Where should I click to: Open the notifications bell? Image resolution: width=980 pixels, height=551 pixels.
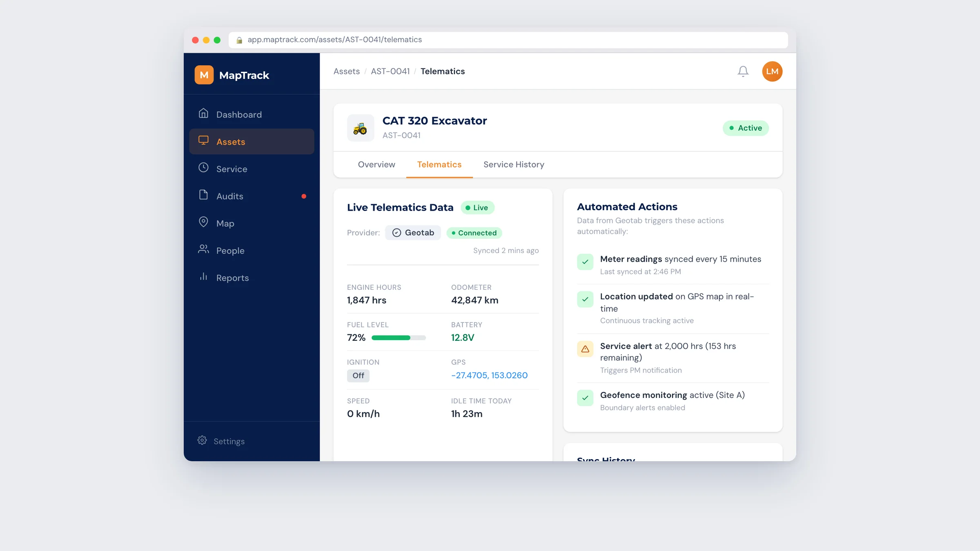pos(743,71)
